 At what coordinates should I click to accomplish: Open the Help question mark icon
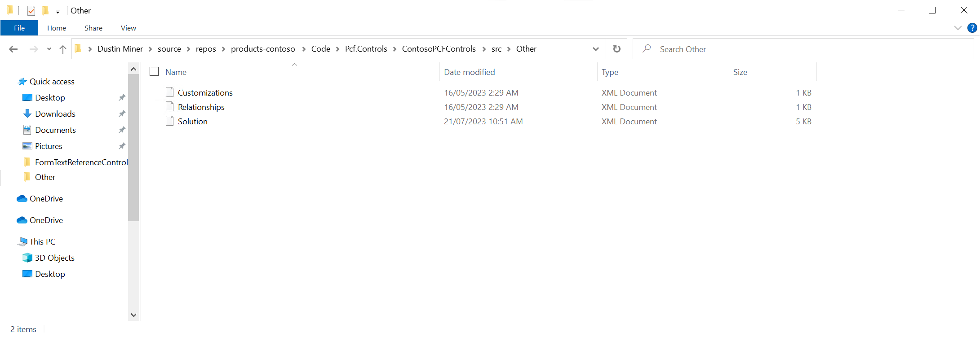coord(972,28)
